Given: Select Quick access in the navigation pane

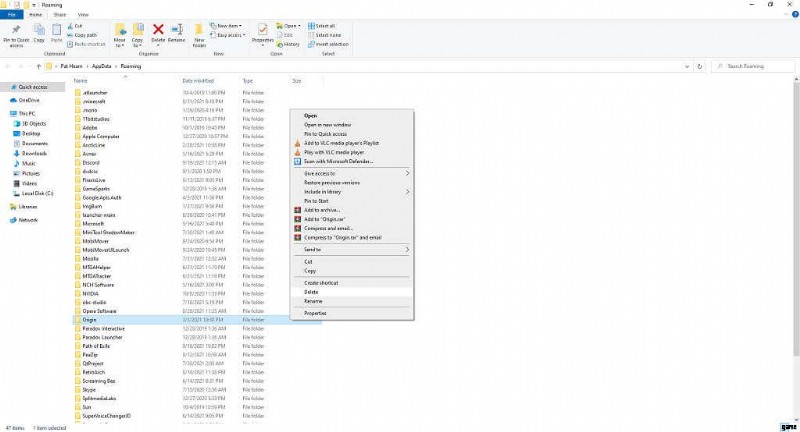Looking at the screenshot, I should pyautogui.click(x=33, y=87).
